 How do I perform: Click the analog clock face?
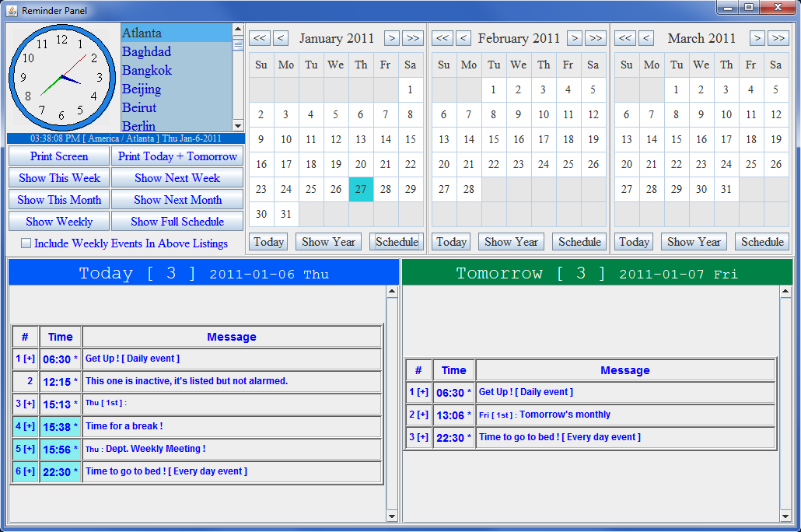pos(61,77)
